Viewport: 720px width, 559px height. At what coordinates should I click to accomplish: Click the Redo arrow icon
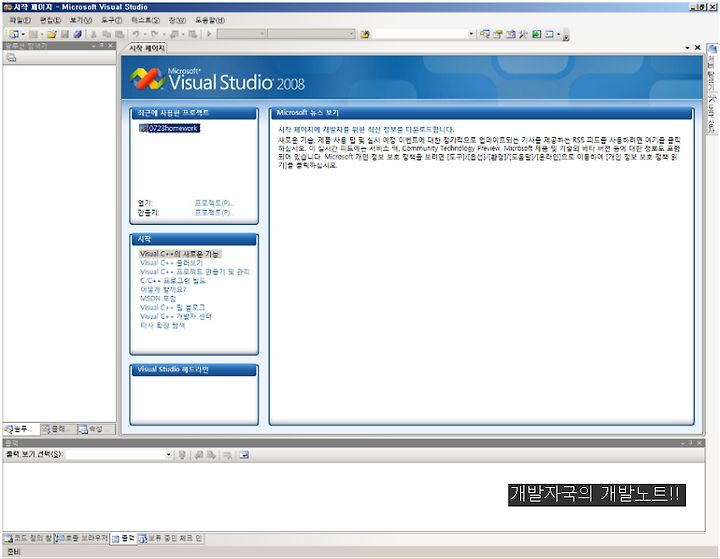coord(154,34)
